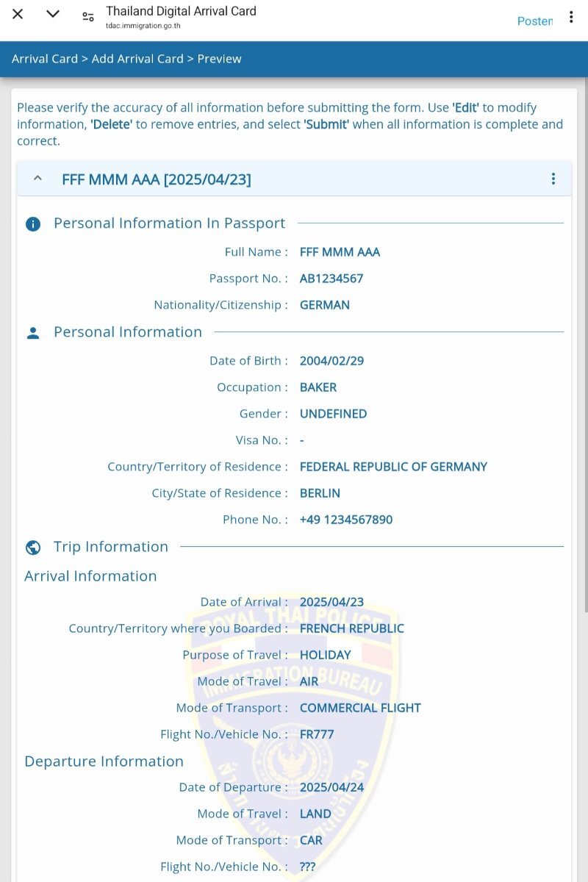
Task: Click Trip Information section heading
Action: tap(111, 547)
